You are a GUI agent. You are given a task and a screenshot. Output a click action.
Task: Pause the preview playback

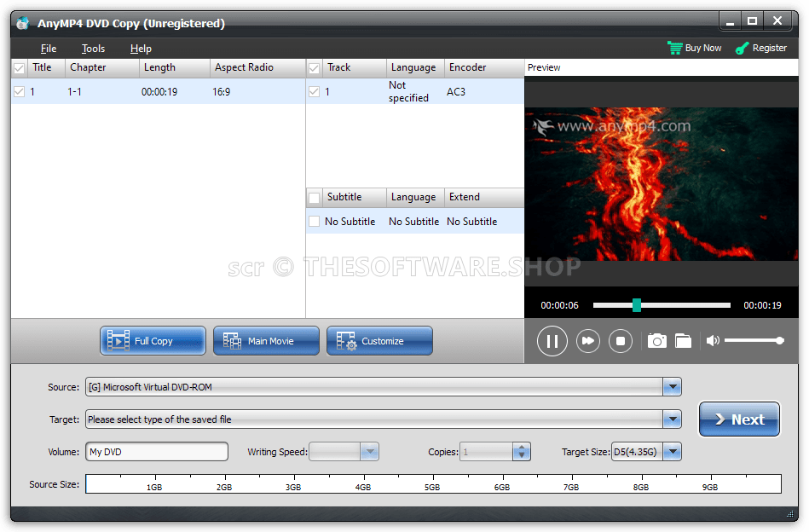pos(552,341)
